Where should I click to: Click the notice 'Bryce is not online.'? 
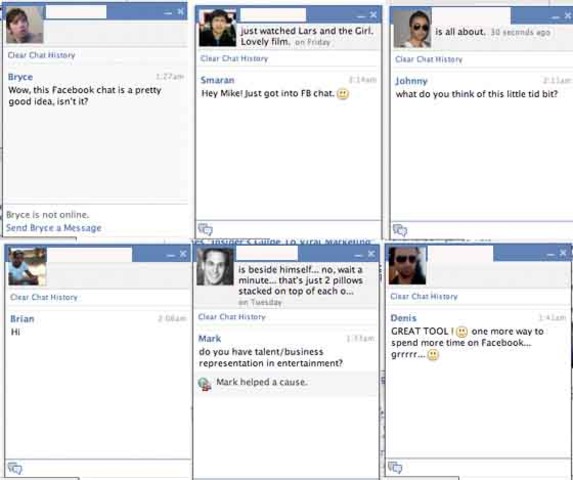pyautogui.click(x=48, y=215)
